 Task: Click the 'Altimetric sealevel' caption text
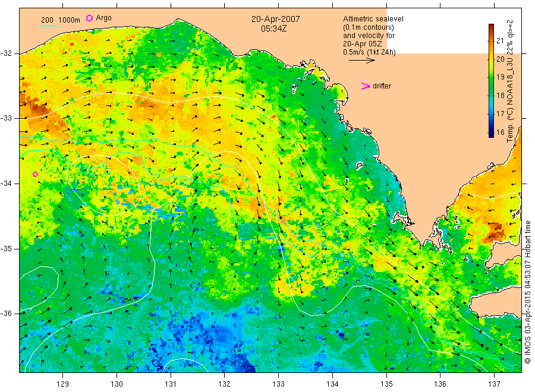(373, 19)
